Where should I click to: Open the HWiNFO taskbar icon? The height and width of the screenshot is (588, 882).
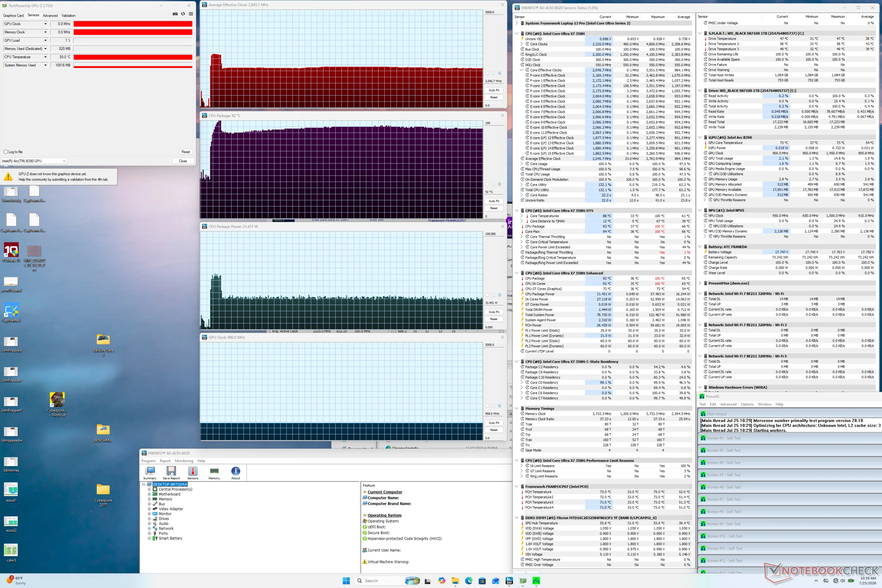pos(509,580)
